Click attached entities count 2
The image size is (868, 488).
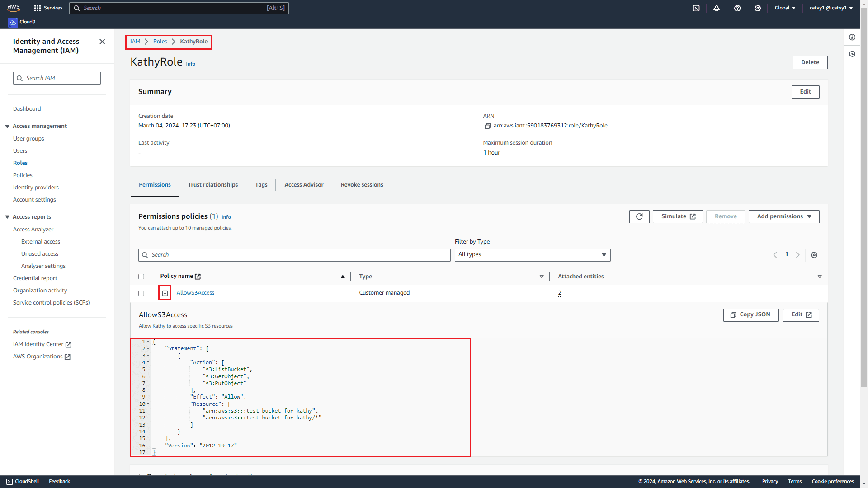560,293
